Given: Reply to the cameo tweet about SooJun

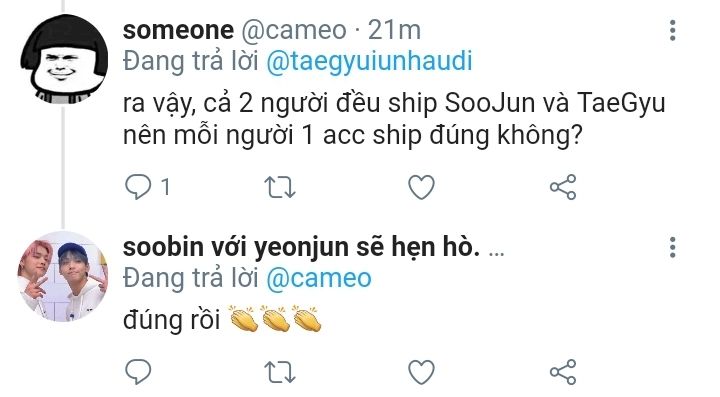Looking at the screenshot, I should click(x=138, y=187).
